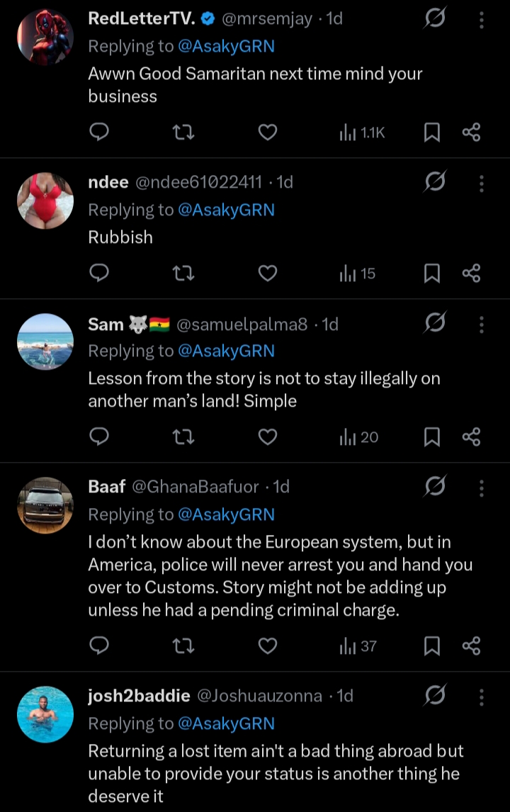Open more options for RedLetterTV's tweet
This screenshot has height=812, width=510.
tap(482, 19)
